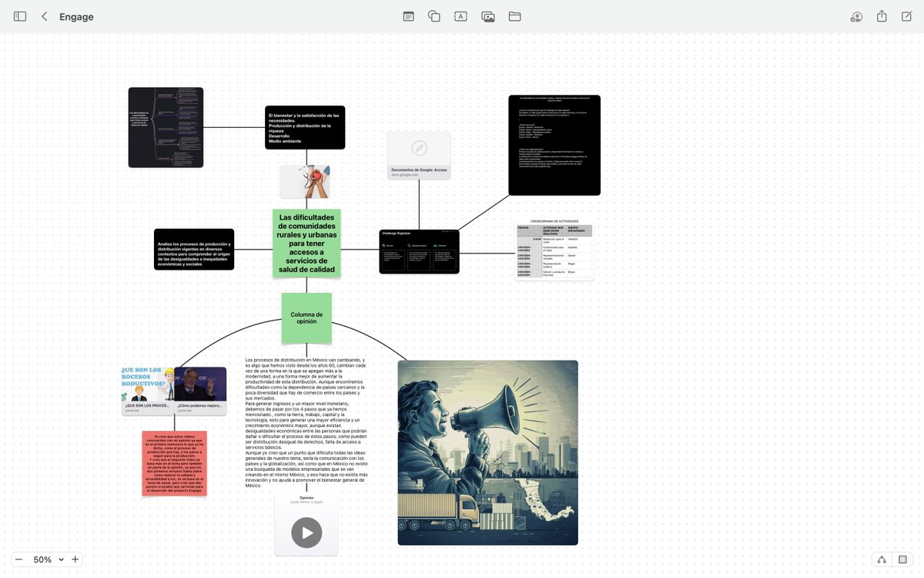Create a new board with the compose icon

(906, 16)
